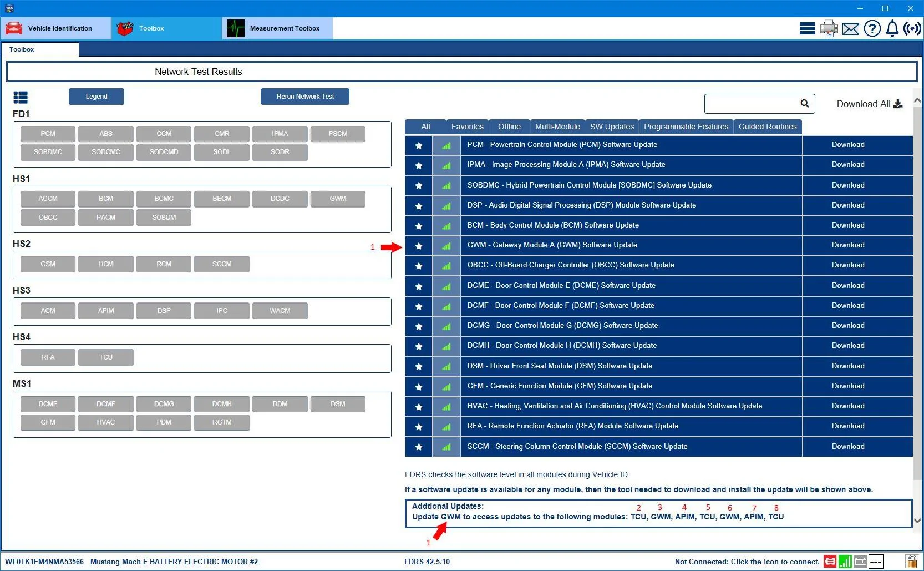The image size is (924, 571).
Task: Select the APIM module button
Action: (106, 311)
